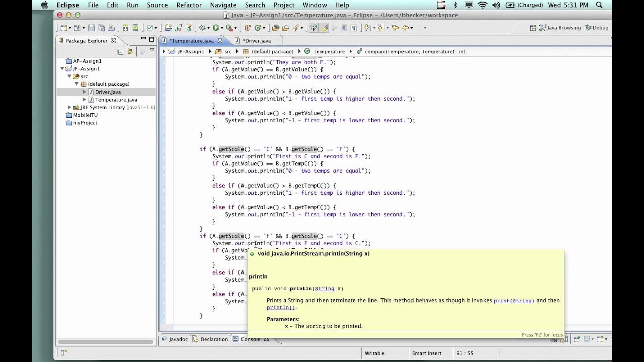644x362 pixels.
Task: Click the Temperature breadcrumb item
Action: pyautogui.click(x=325, y=51)
